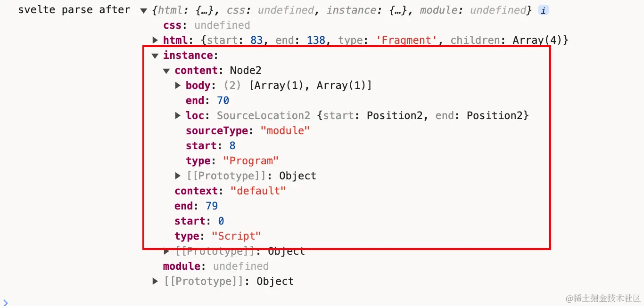Viewport: 644px width, 306px height.
Task: Expand the body array property
Action: coord(178,86)
